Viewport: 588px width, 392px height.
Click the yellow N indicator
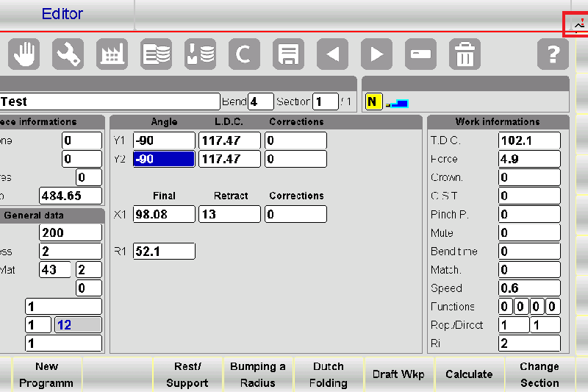(x=373, y=101)
